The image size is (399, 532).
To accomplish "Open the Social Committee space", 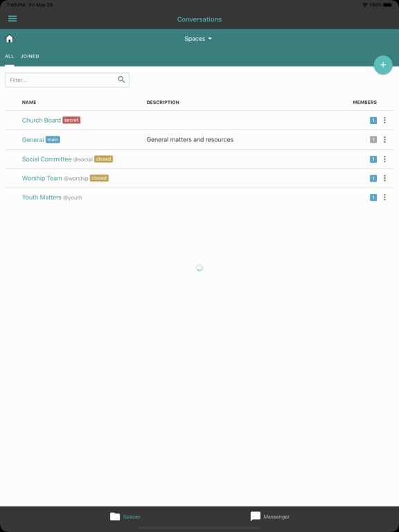I will pos(47,159).
